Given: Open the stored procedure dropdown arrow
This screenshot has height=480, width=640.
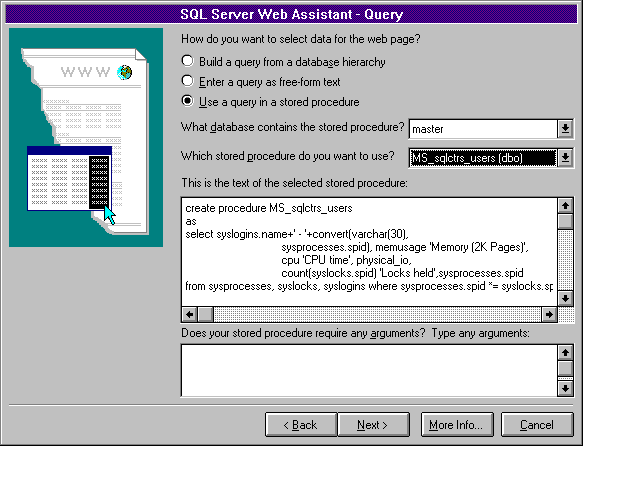Looking at the screenshot, I should tap(565, 158).
